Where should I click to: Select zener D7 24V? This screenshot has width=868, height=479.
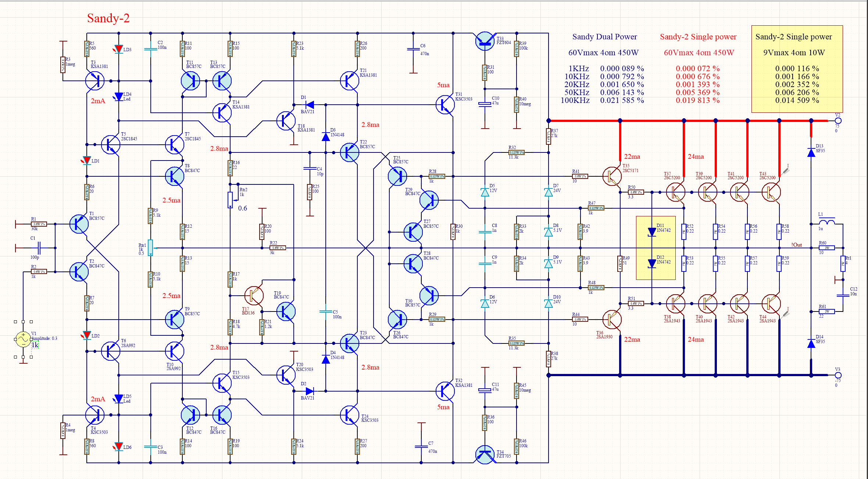click(x=549, y=192)
